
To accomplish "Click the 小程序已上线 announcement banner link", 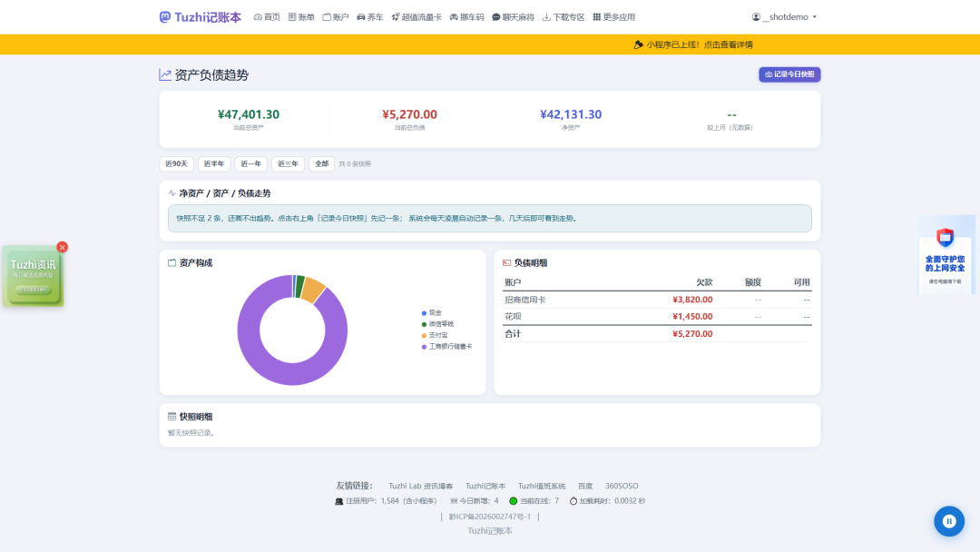I will 693,44.
